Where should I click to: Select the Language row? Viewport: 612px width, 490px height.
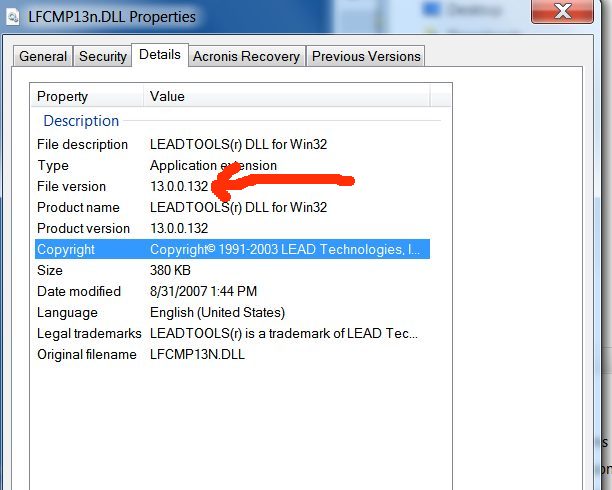pos(233,312)
